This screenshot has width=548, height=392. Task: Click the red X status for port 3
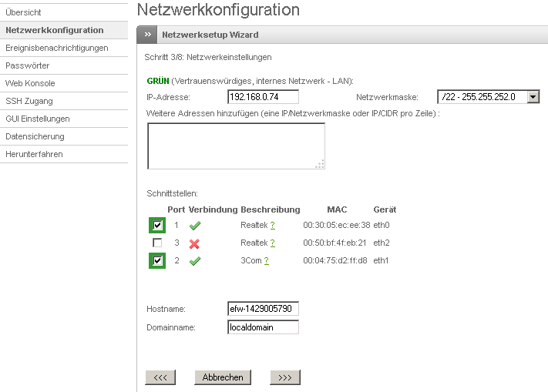pyautogui.click(x=195, y=243)
